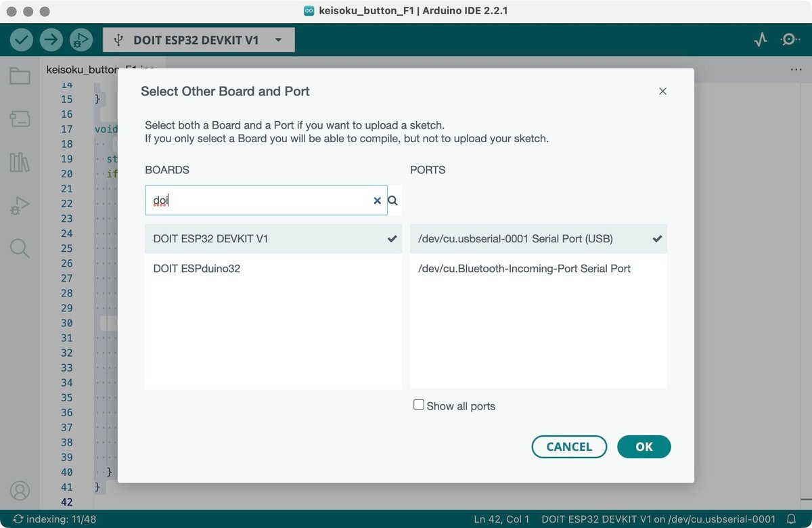Viewport: 812px width, 528px height.
Task: Start debugging with the Debug toolbar icon
Action: (x=81, y=40)
